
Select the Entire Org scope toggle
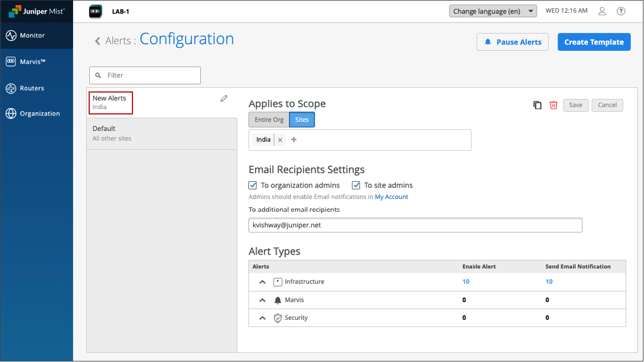269,120
